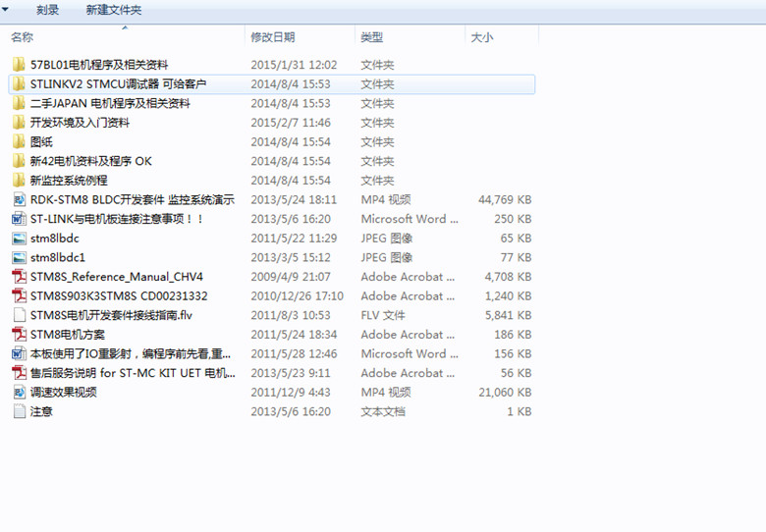Sort by 修改日期 column header

(x=273, y=37)
